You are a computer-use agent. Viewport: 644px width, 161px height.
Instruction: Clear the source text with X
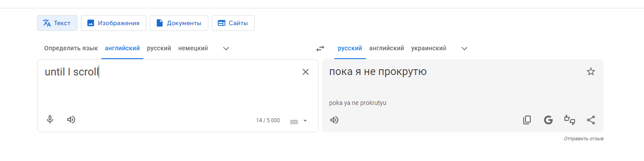[x=306, y=72]
